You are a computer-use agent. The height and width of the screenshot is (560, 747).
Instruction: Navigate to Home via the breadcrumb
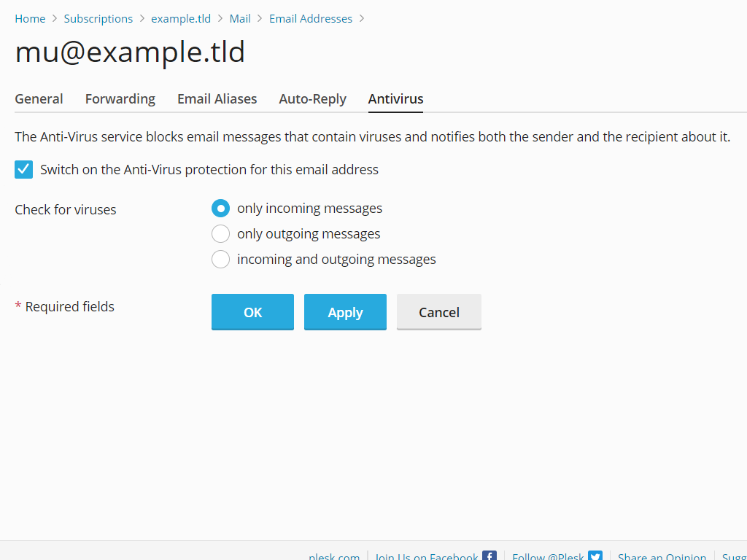click(x=30, y=18)
